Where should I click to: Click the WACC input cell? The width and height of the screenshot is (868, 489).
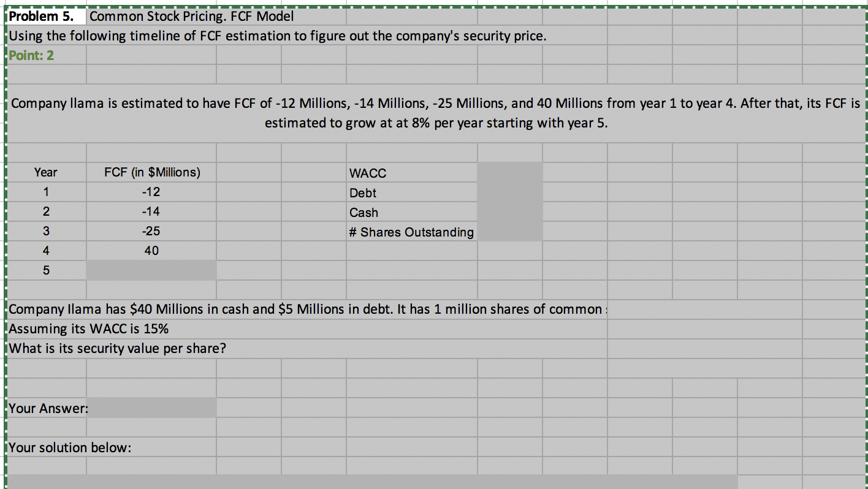(x=509, y=173)
